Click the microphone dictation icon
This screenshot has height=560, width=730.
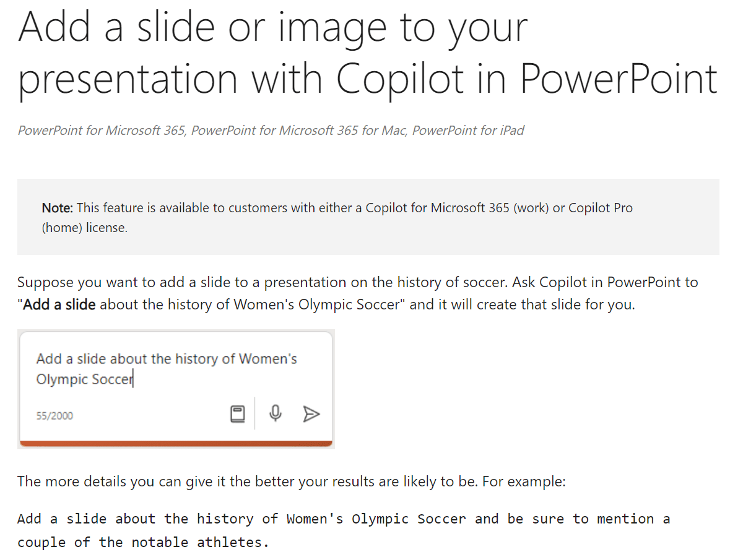pos(275,413)
